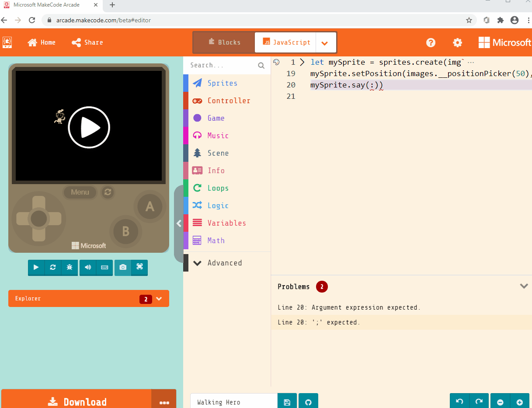Click the Explorer error count badge

point(146,299)
